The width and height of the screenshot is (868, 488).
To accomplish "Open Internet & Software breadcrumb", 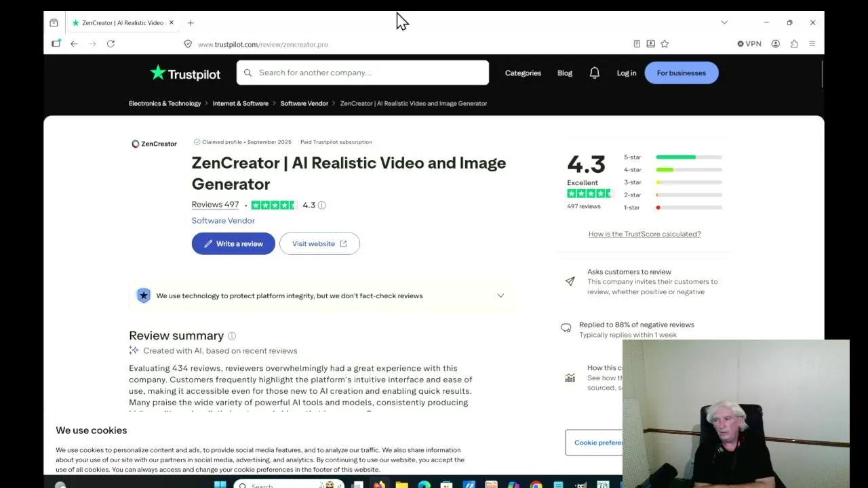I will (241, 104).
